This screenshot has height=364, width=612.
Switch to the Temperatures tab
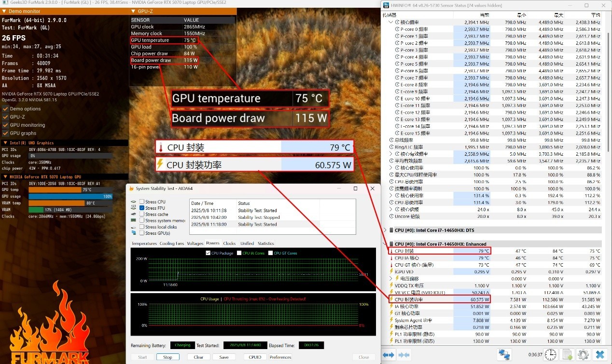click(144, 243)
